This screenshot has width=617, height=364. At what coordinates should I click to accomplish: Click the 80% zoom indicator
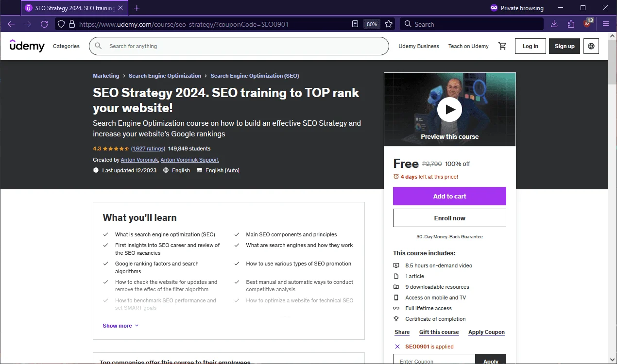click(x=372, y=24)
